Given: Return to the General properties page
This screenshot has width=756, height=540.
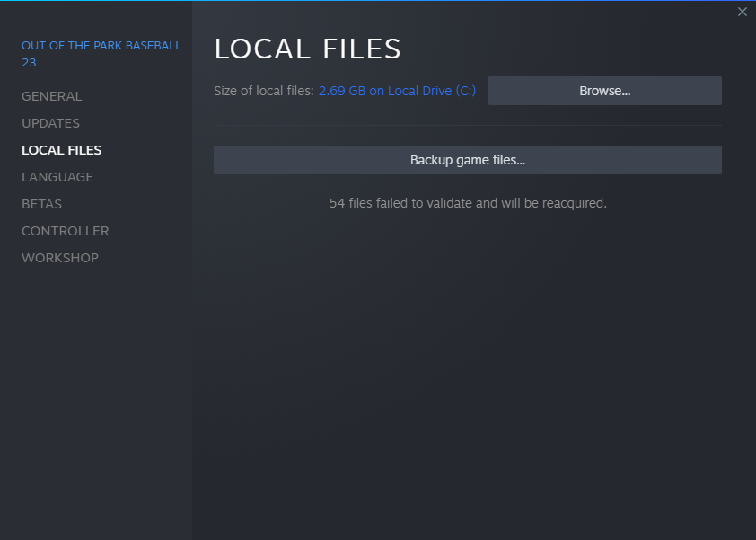Looking at the screenshot, I should (x=51, y=96).
